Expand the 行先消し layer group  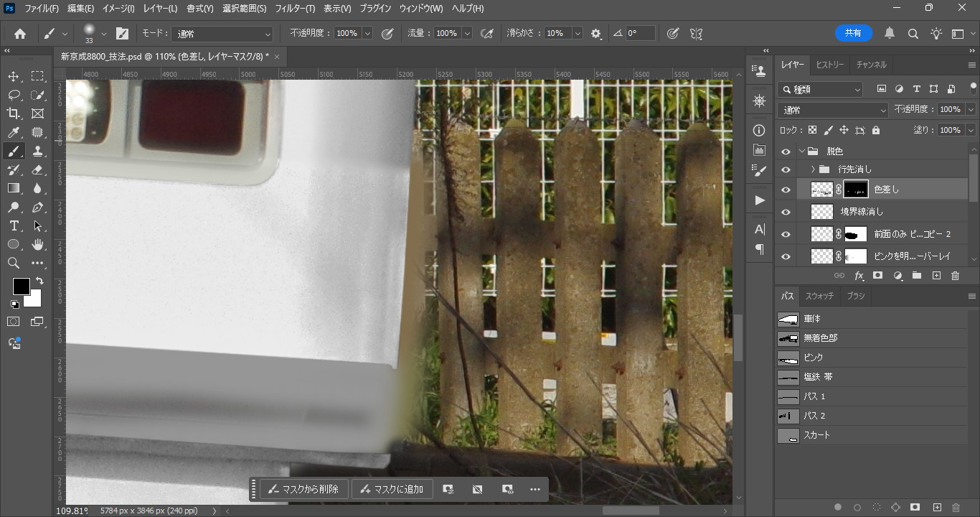tap(813, 169)
